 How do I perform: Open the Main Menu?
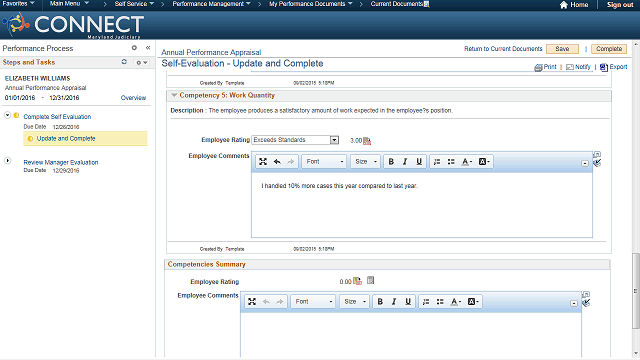pos(69,4)
